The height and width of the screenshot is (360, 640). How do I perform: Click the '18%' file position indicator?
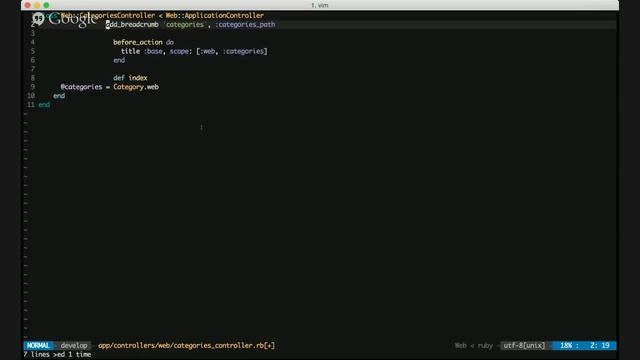pyautogui.click(x=566, y=345)
